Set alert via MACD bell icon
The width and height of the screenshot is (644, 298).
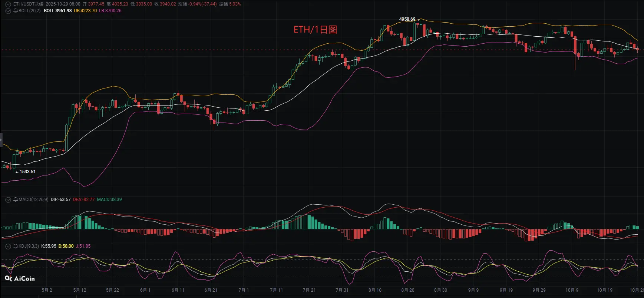[x=16, y=200]
